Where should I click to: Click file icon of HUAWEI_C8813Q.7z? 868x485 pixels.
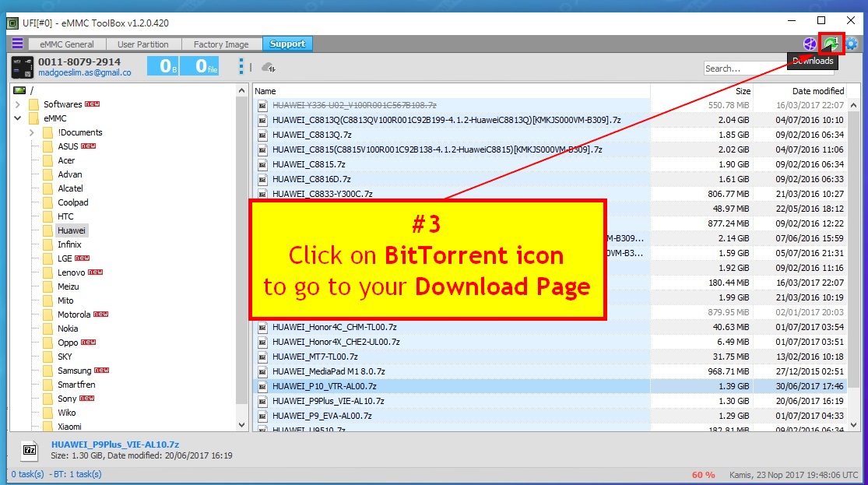coord(263,135)
